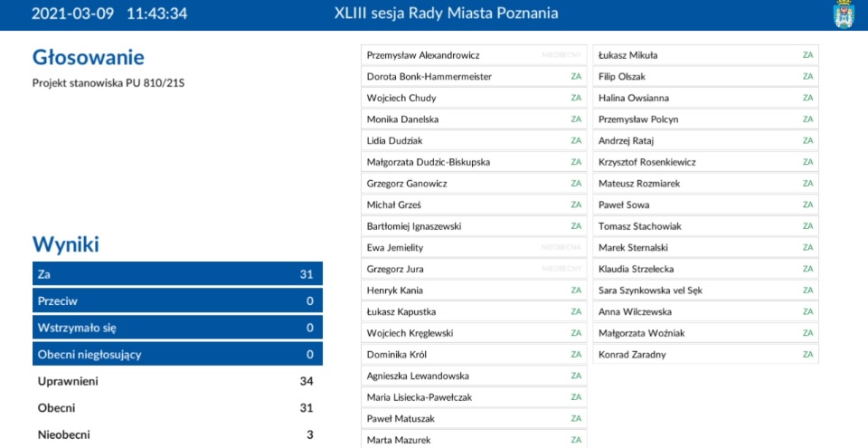This screenshot has height=448, width=868.
Task: Click 'Projekt stanowiska PU 810/21S' text
Action: click(114, 83)
